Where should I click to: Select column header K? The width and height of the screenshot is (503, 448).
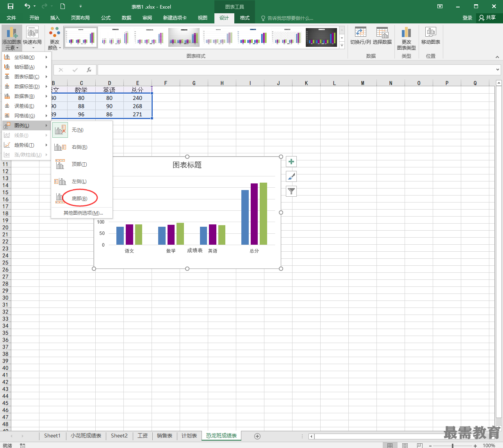coord(306,83)
